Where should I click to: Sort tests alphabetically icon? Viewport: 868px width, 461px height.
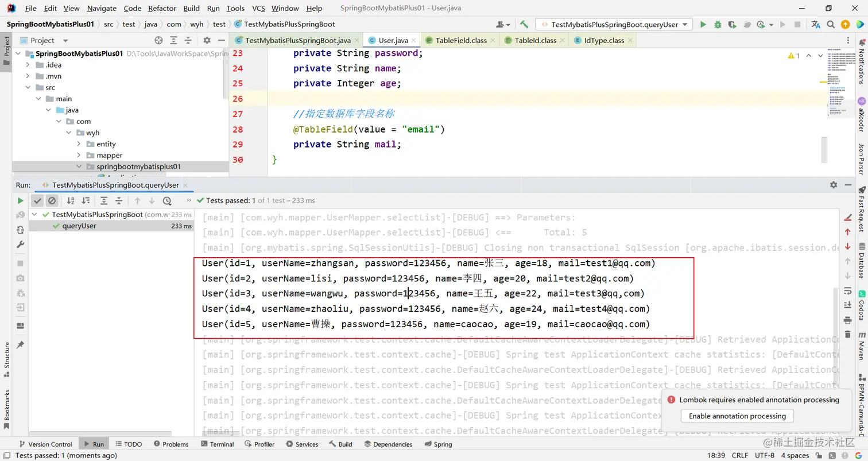(71, 200)
